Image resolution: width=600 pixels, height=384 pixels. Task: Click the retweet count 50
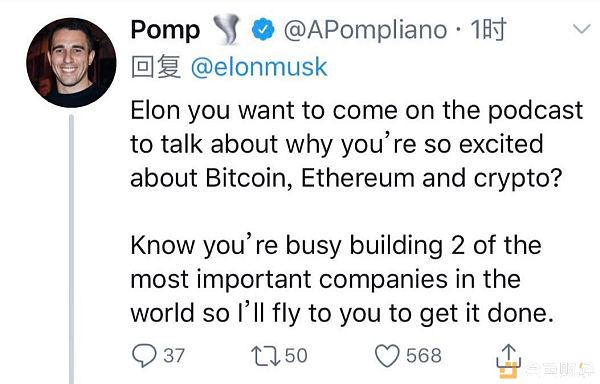click(x=296, y=356)
